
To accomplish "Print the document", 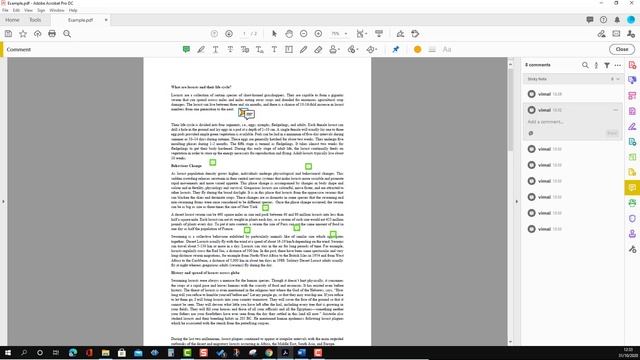I will 52,34.
